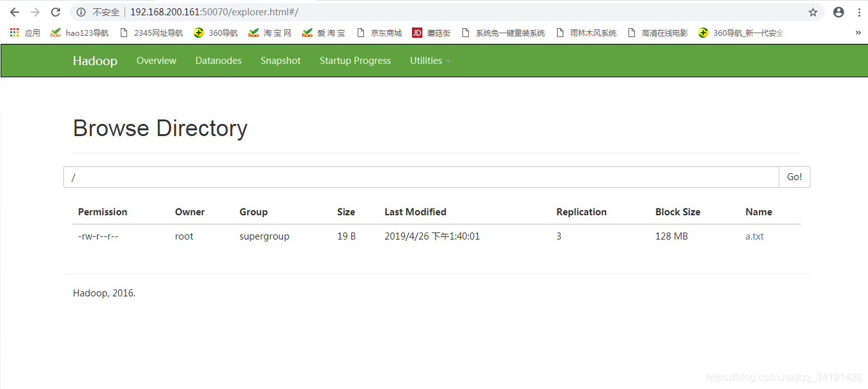Select the 2019/4/26 modified date cell
Viewport: 868px width, 389px height.
pos(432,236)
